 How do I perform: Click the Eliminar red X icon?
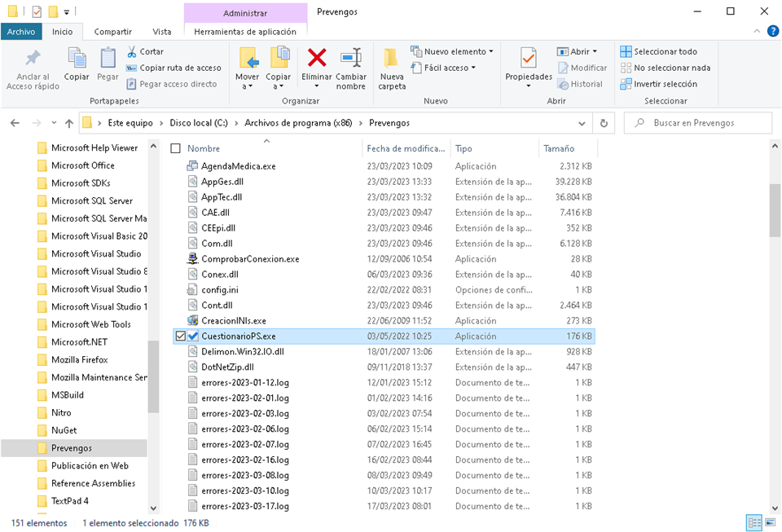[x=316, y=59]
